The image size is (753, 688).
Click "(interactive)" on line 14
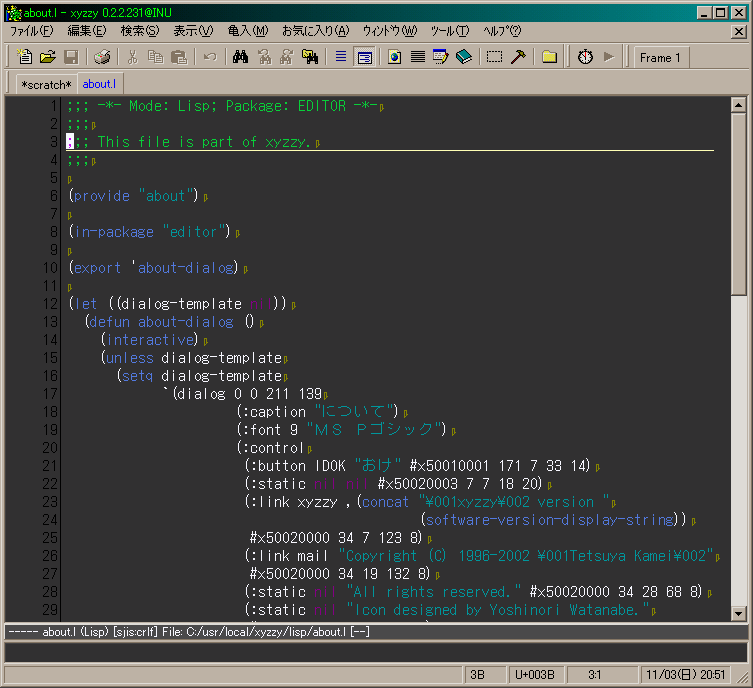coord(149,340)
